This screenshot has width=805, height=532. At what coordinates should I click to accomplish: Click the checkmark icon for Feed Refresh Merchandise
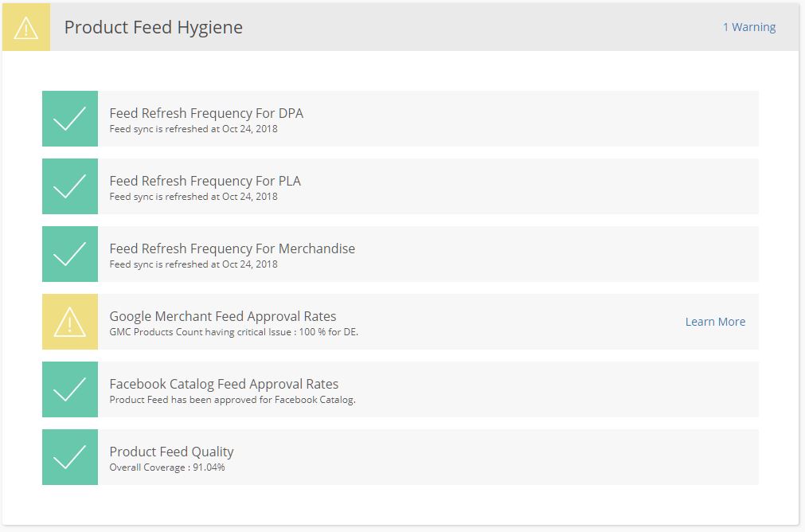click(x=70, y=254)
